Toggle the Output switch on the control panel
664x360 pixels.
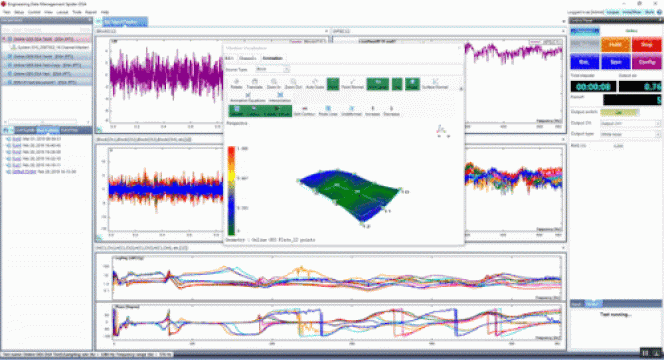pos(619,112)
